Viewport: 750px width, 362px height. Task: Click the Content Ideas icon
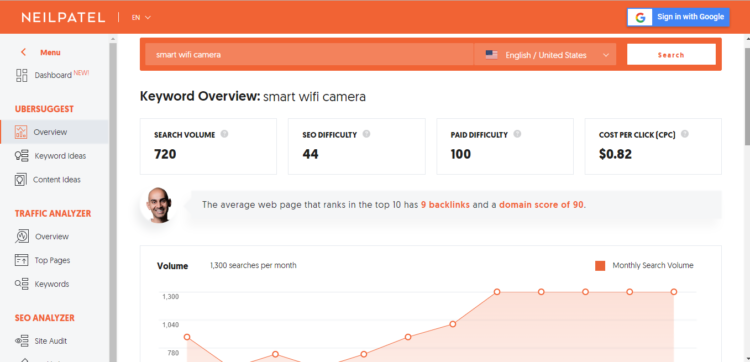point(21,180)
